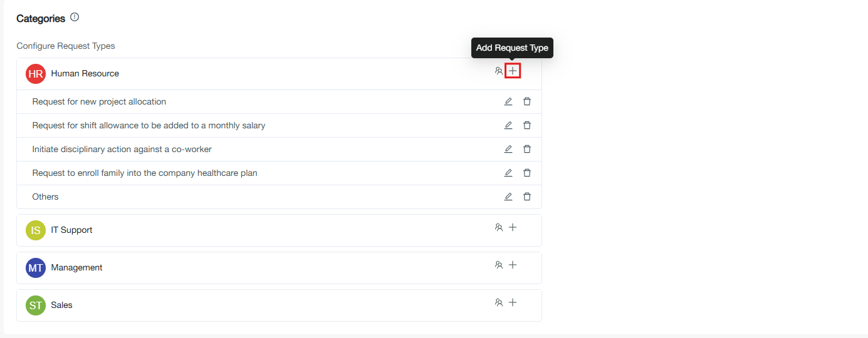Add a request type to IT Support
This screenshot has height=338, width=868.
pos(513,228)
